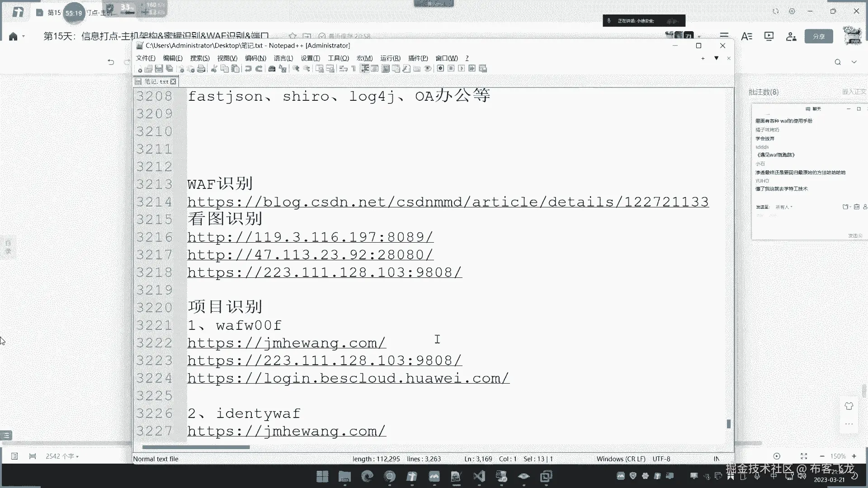The width and height of the screenshot is (868, 488).
Task: Expand the chat recipient 所有人 dropdown
Action: coord(791,207)
